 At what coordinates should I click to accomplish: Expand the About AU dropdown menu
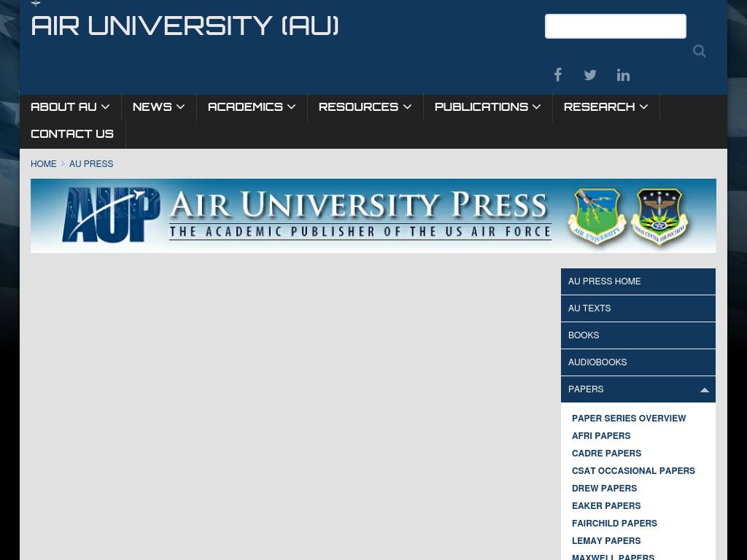tap(70, 107)
